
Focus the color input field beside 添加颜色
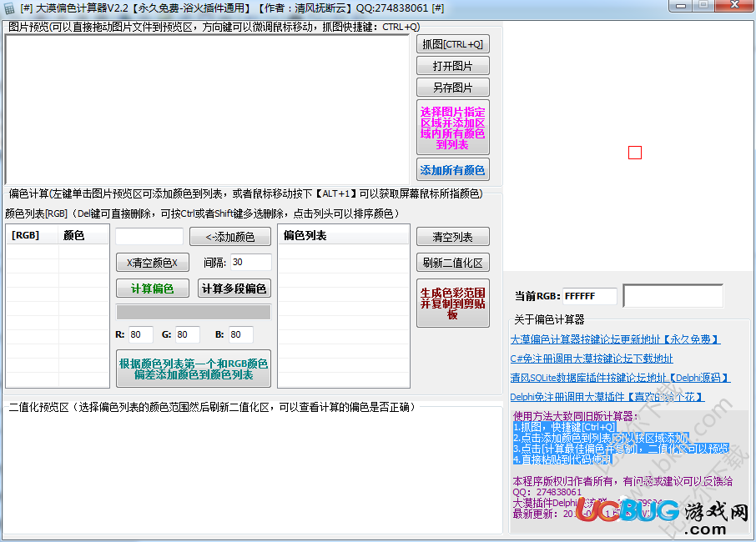pos(149,237)
